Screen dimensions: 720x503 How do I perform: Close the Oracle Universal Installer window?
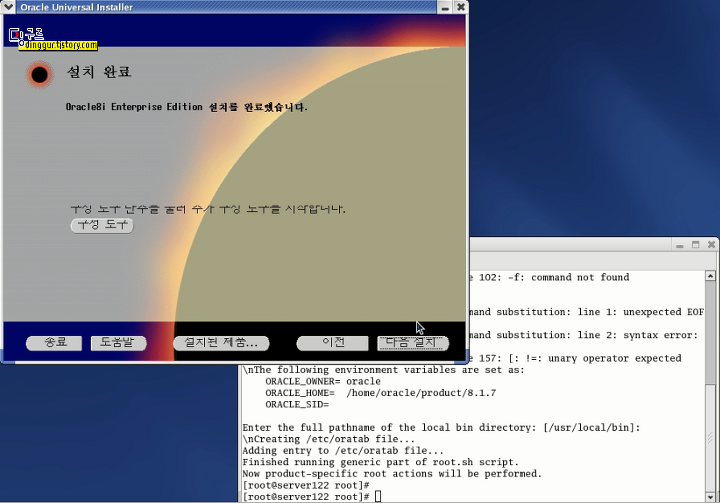click(461, 7)
